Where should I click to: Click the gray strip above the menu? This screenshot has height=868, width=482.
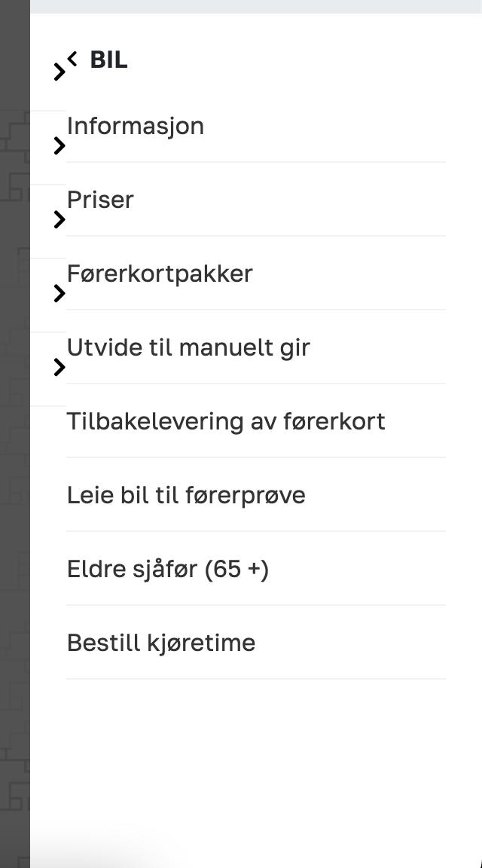coord(256,6)
